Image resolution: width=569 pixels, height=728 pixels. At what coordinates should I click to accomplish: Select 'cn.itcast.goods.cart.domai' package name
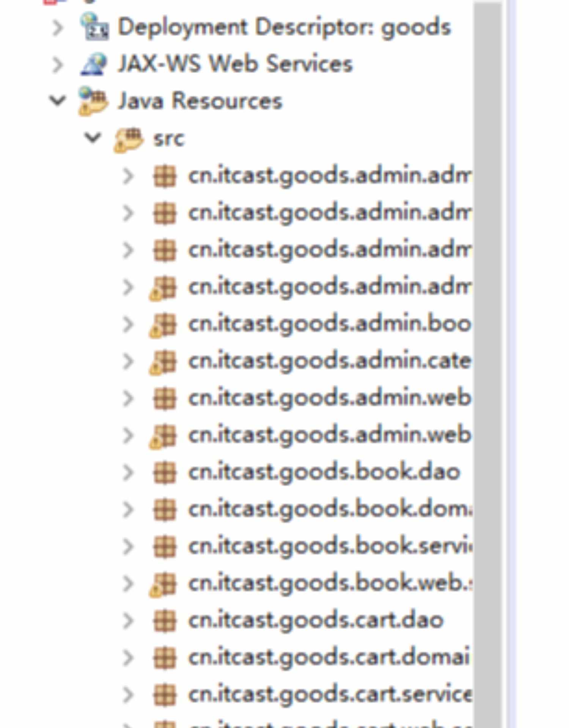tap(329, 658)
